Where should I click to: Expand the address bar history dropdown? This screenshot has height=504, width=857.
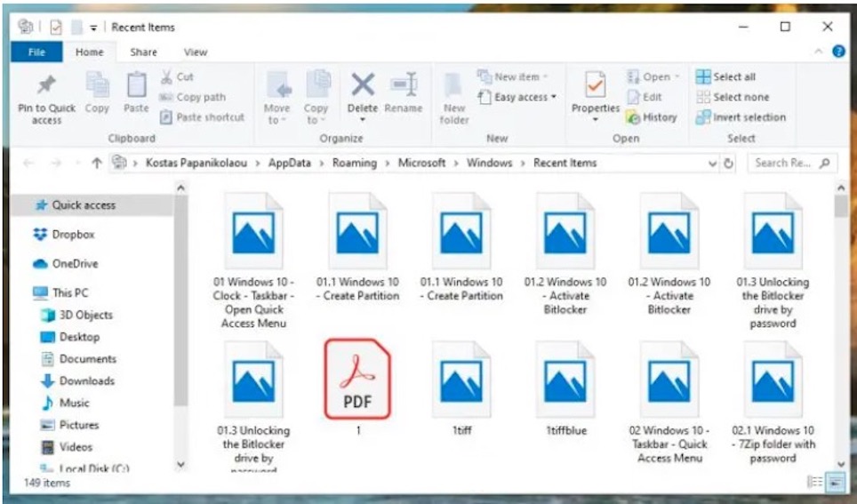coord(712,164)
